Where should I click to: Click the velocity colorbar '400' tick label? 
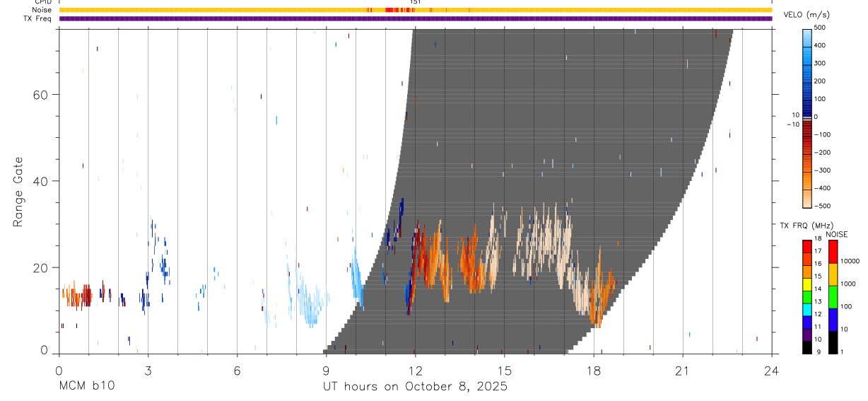pos(821,45)
